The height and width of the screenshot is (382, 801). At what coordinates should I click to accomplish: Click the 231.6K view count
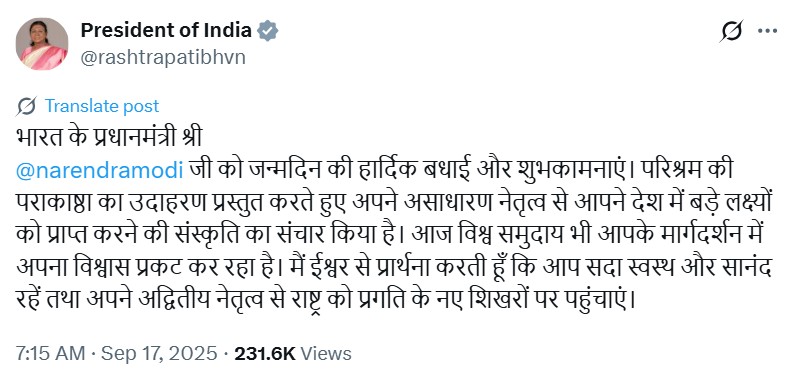[x=265, y=353]
